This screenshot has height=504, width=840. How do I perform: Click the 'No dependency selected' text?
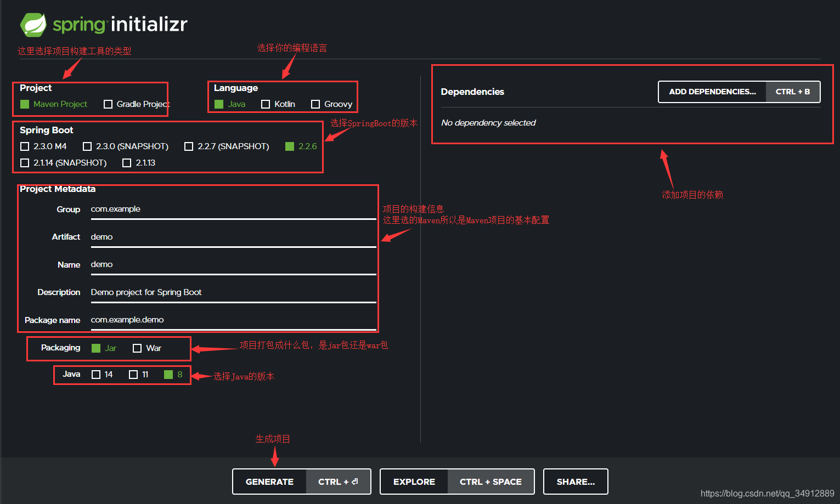(x=488, y=123)
